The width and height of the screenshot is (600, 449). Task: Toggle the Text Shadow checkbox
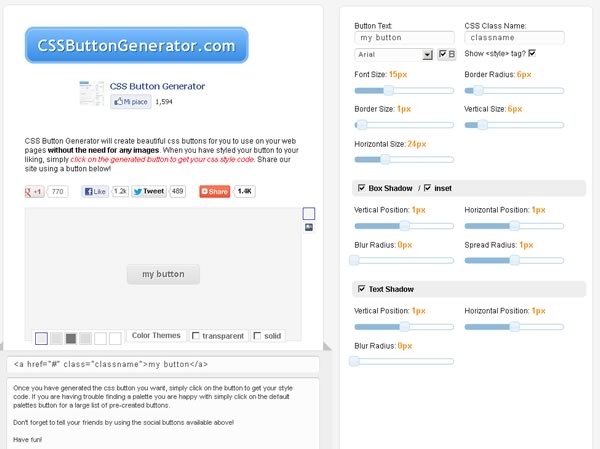361,289
